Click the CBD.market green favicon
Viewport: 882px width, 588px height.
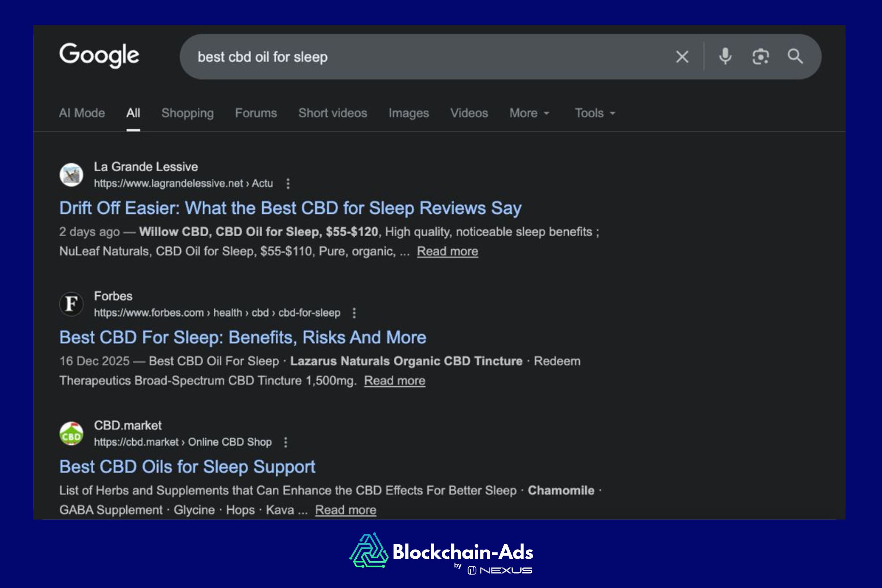[71, 434]
